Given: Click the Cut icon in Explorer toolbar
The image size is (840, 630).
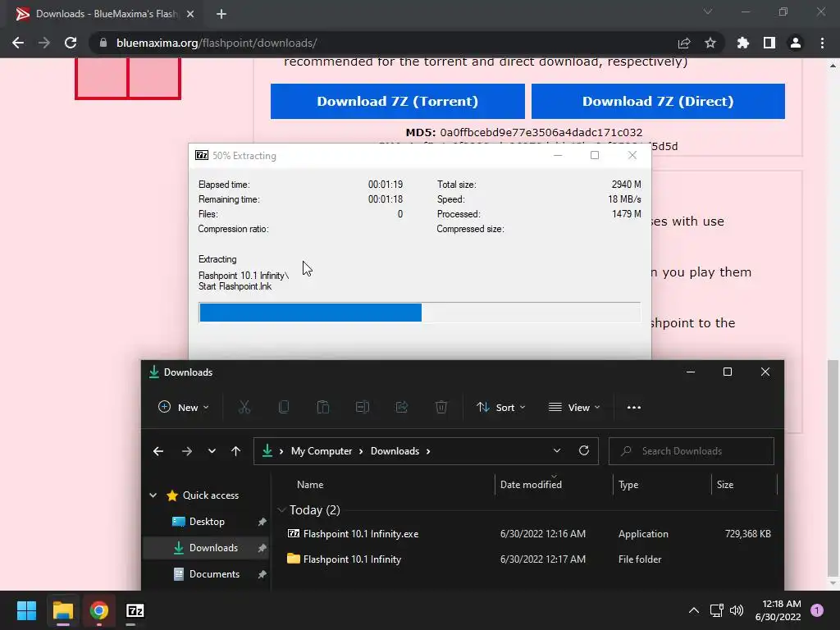Looking at the screenshot, I should click(x=244, y=408).
